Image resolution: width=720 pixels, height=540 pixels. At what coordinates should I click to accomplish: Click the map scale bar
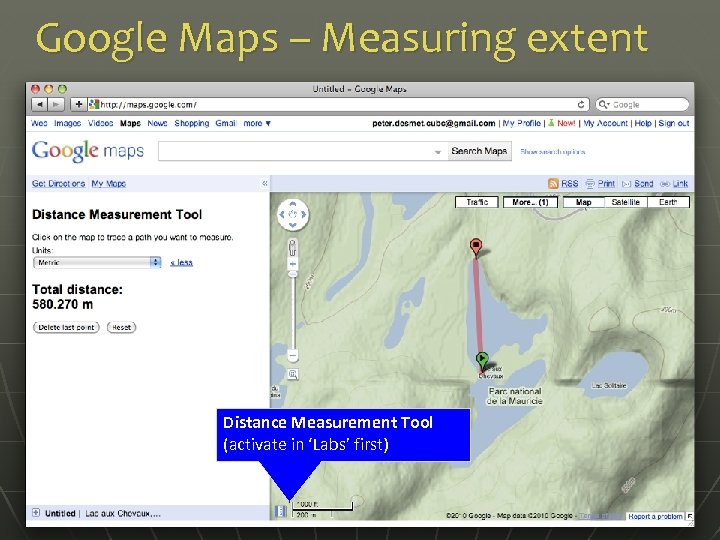coord(323,509)
